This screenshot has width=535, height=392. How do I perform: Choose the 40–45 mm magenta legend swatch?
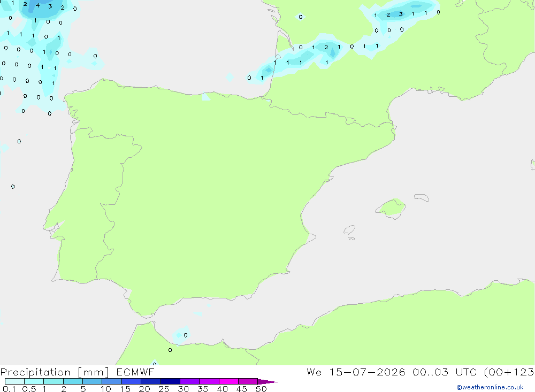point(228,381)
